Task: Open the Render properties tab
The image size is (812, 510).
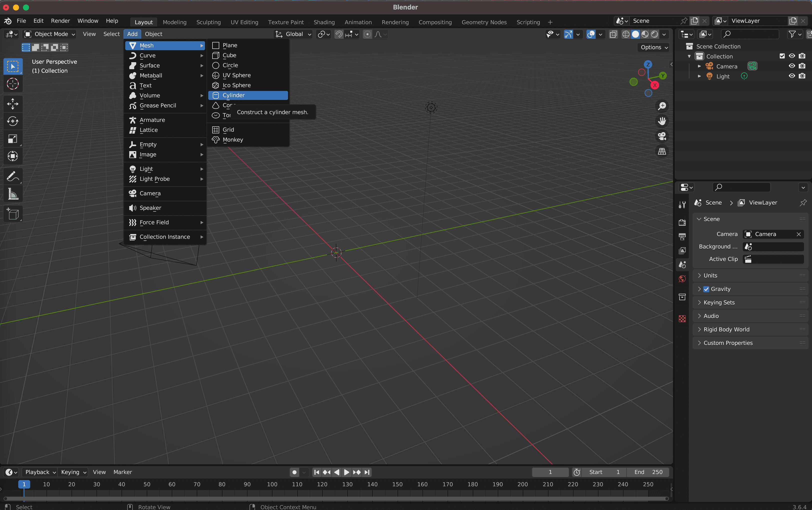Action: [682, 222]
